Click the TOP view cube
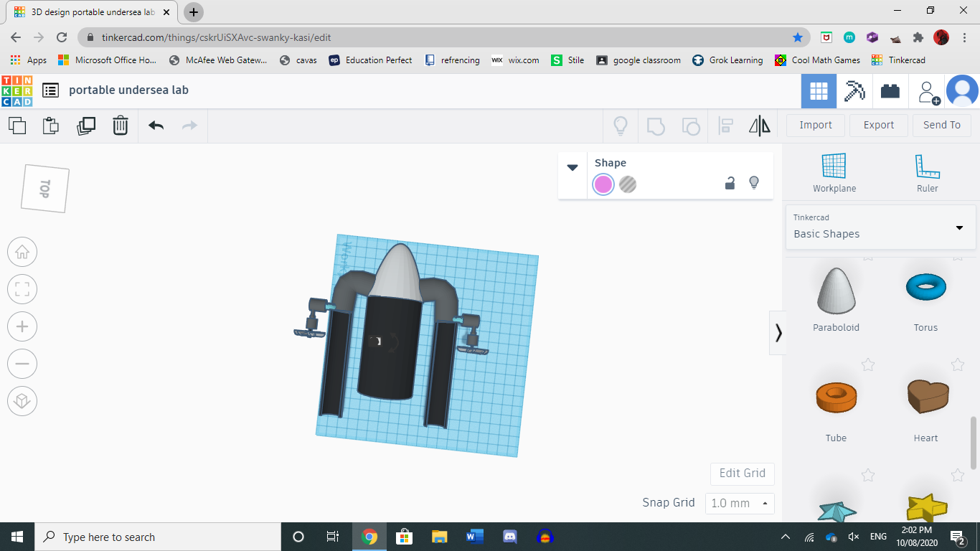 point(45,189)
